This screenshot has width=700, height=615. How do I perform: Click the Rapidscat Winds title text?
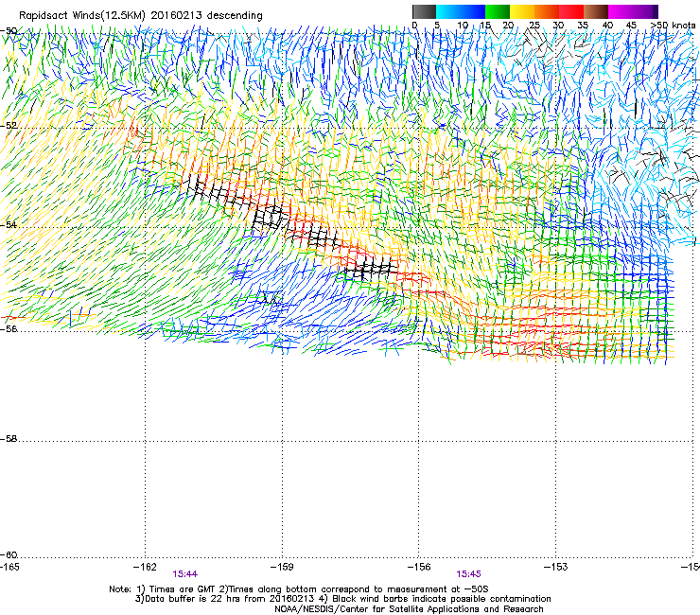141,15
